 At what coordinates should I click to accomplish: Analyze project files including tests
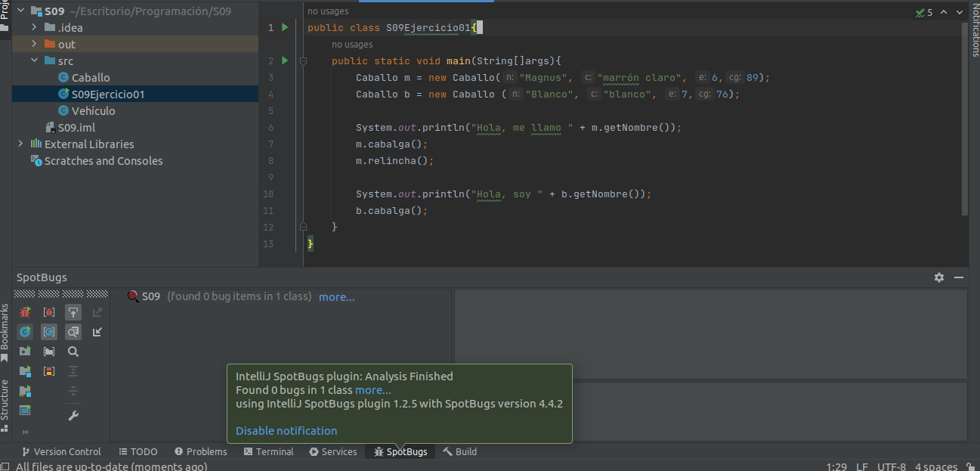[x=25, y=391]
